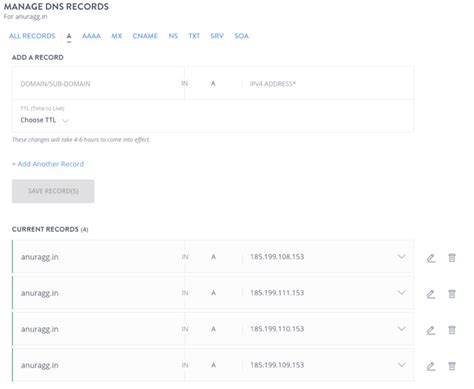Select the anuragg.in row with 185.199.109.153

tap(213, 365)
